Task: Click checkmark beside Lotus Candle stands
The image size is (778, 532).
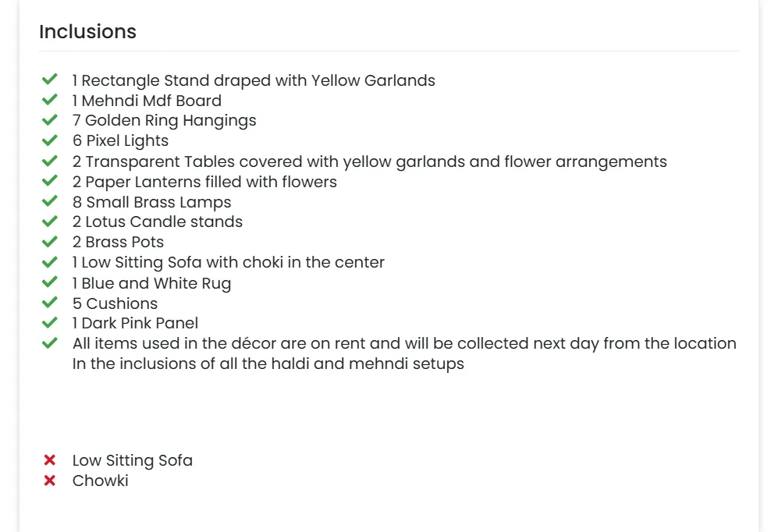Action: [x=50, y=222]
